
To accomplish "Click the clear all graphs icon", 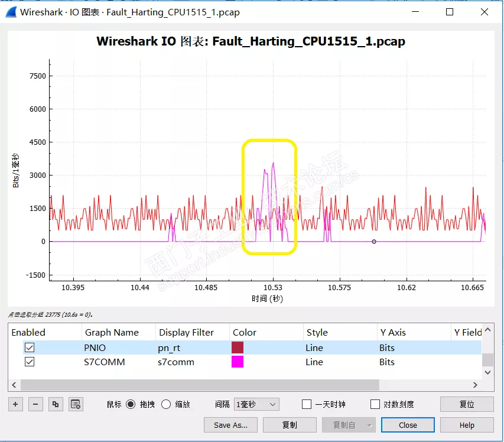I will 75,404.
